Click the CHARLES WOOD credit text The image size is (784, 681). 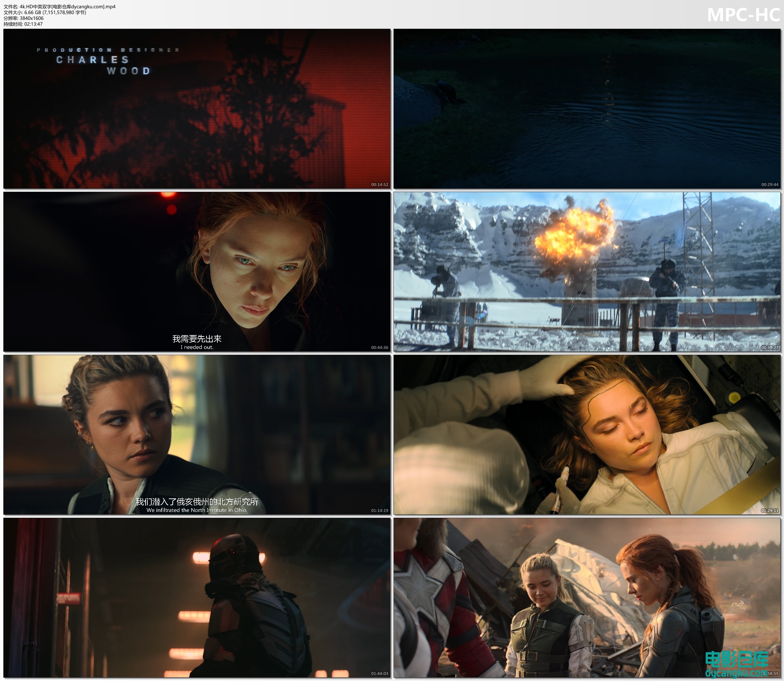(x=103, y=65)
